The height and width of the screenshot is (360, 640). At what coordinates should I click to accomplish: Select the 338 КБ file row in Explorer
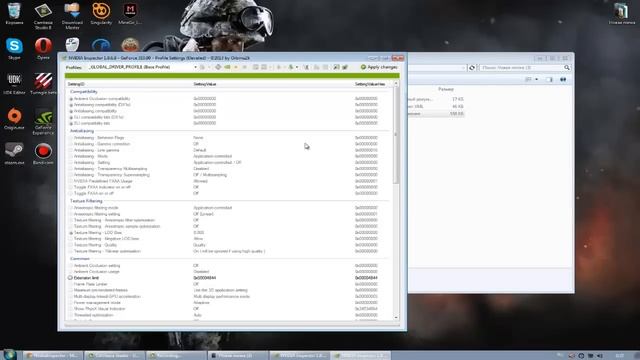click(x=436, y=114)
